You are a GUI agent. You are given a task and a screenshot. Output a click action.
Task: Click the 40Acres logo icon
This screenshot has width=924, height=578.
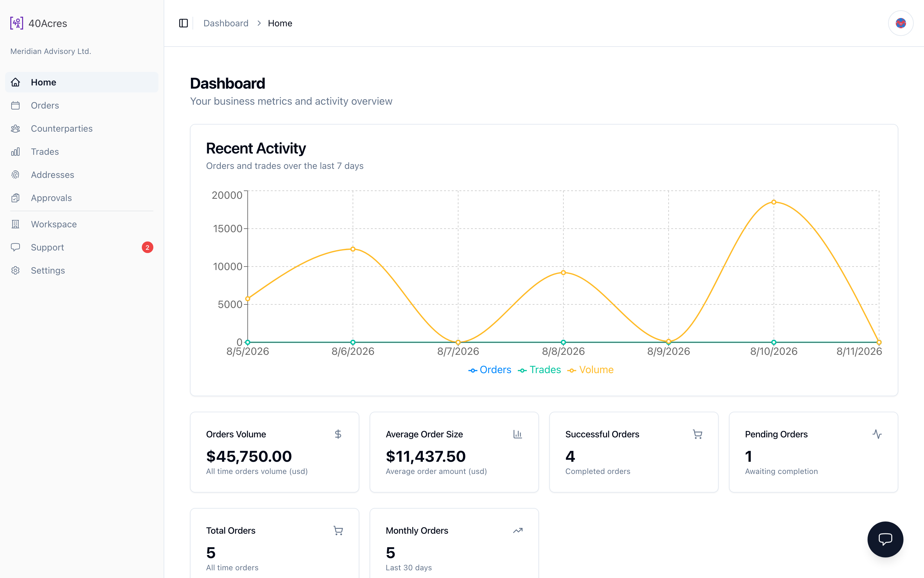16,23
